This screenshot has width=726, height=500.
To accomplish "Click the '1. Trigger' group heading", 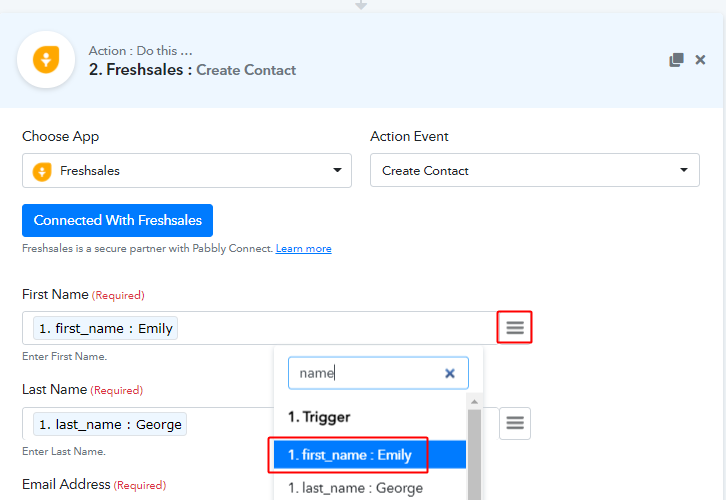I will [x=319, y=417].
